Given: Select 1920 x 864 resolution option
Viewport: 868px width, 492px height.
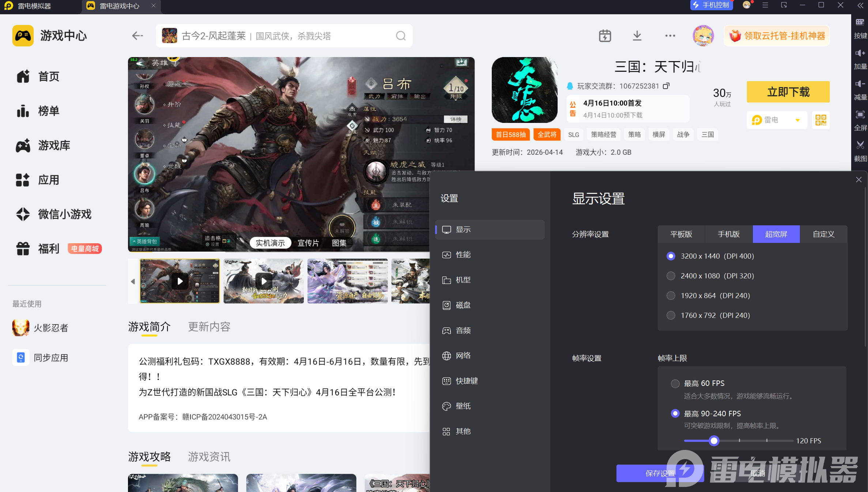Looking at the screenshot, I should [671, 296].
